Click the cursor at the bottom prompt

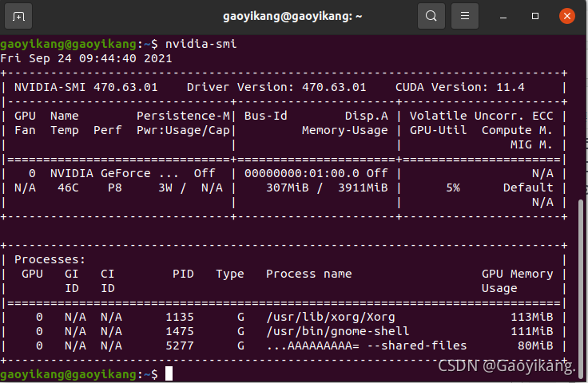(x=169, y=374)
